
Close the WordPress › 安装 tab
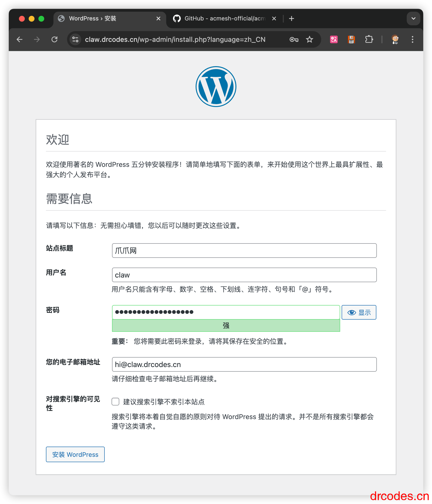158,18
